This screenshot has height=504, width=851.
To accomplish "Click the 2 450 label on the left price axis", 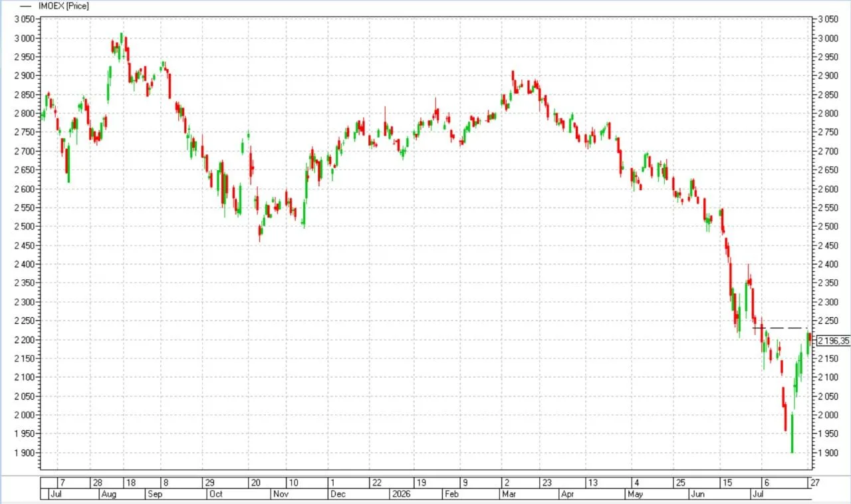I will click(x=26, y=246).
